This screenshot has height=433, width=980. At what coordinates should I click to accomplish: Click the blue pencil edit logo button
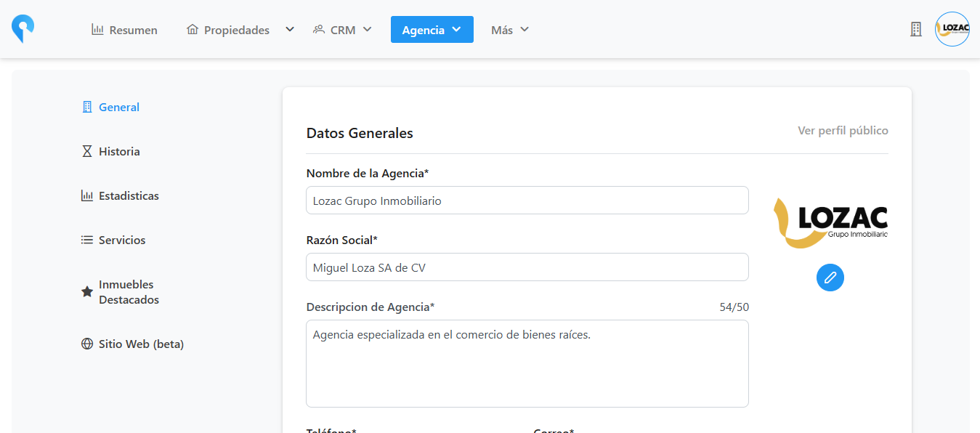coord(830,278)
